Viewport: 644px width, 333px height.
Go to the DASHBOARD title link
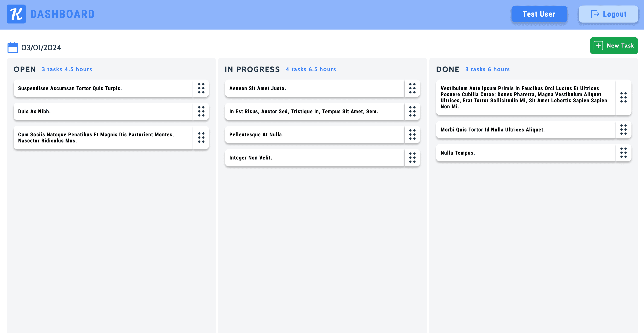[62, 14]
